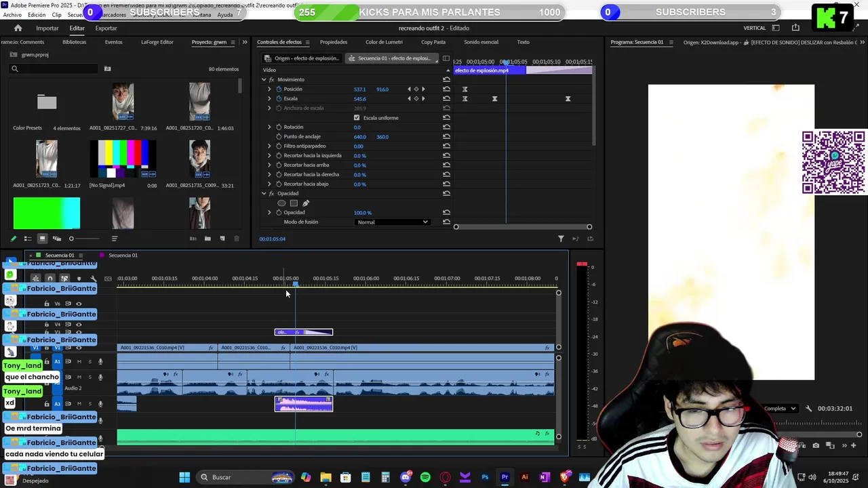868x488 pixels.
Task: Open the Quick Export share icon
Action: click(795, 28)
